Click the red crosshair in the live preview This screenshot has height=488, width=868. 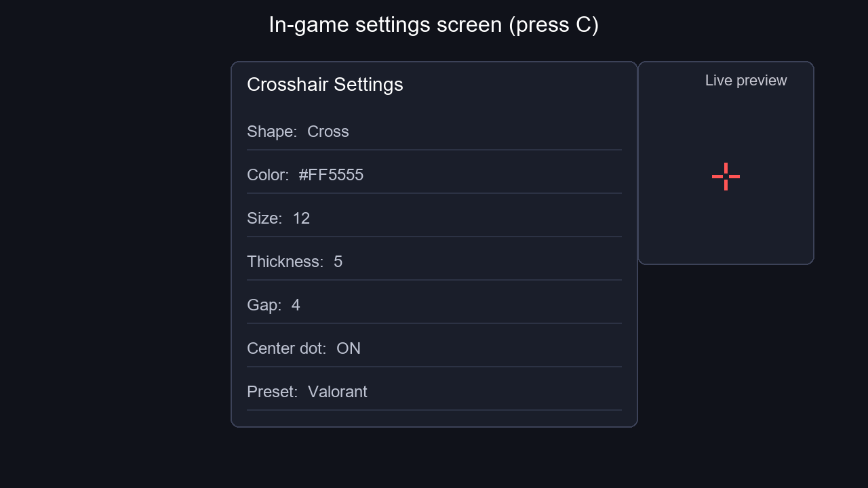coord(726,176)
